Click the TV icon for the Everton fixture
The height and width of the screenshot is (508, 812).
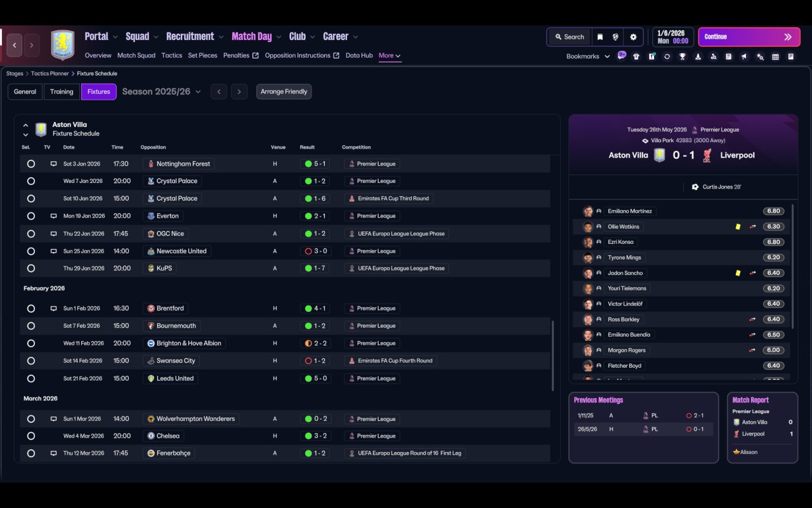coord(53,216)
